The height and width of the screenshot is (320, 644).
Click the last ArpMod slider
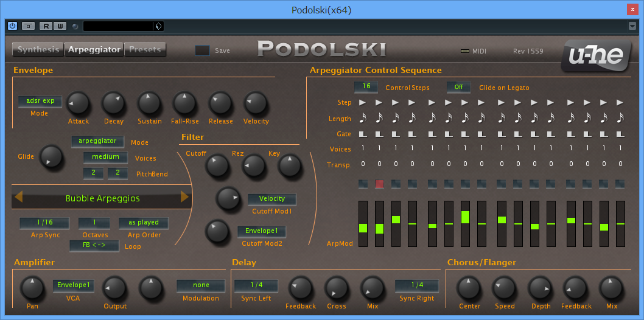620,224
